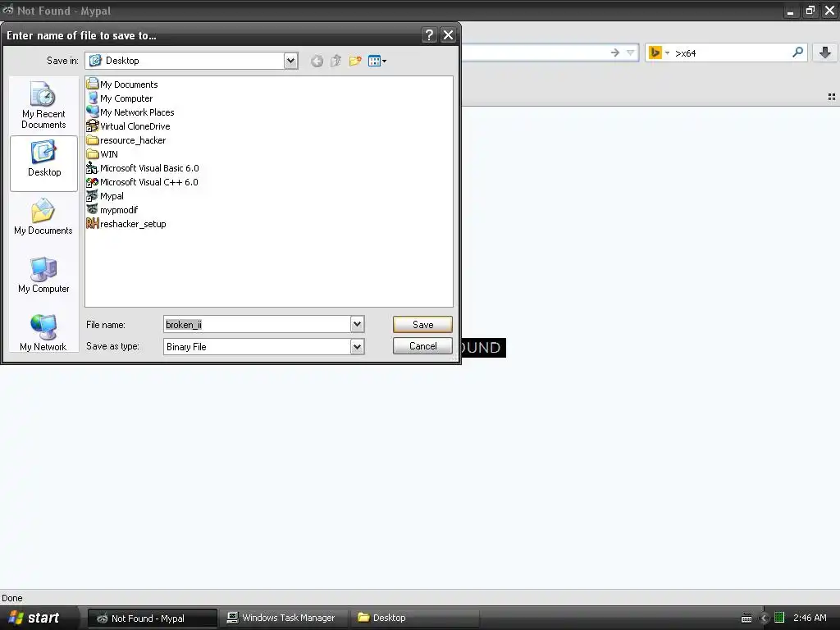Screen dimensions: 840x630
Task: Expand the Save as type dropdown arrow
Action: click(x=358, y=347)
